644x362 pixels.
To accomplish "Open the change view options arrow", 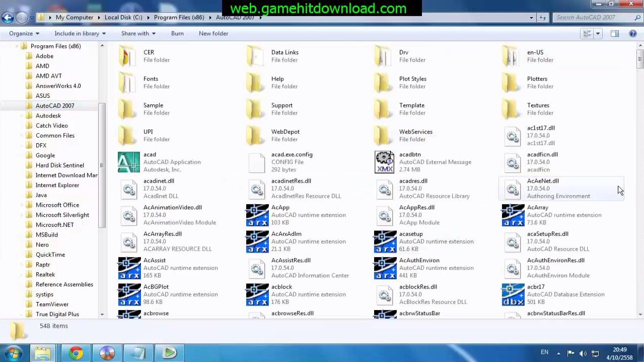I will [x=598, y=33].
